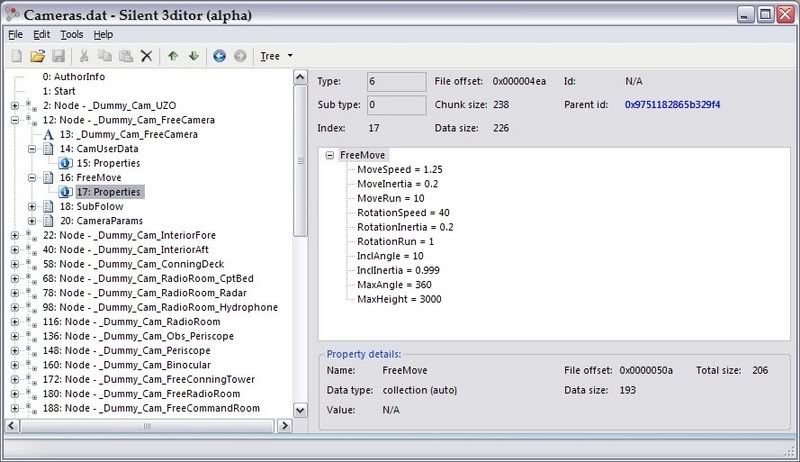Click the green Move Up arrow icon
Image resolution: width=800 pixels, height=462 pixels.
tap(173, 56)
